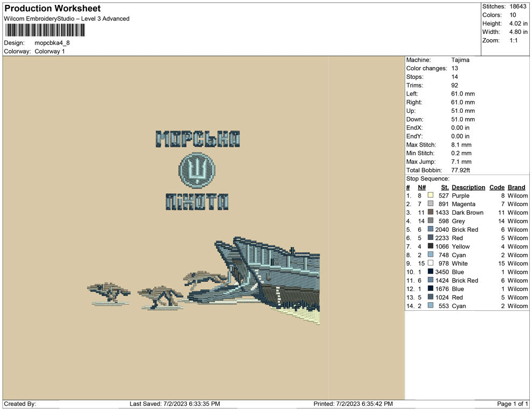532x409 pixels.
Task: Click the 'Printed: 7/2/2023 6:35:42 PM' footer
Action: [x=353, y=404]
